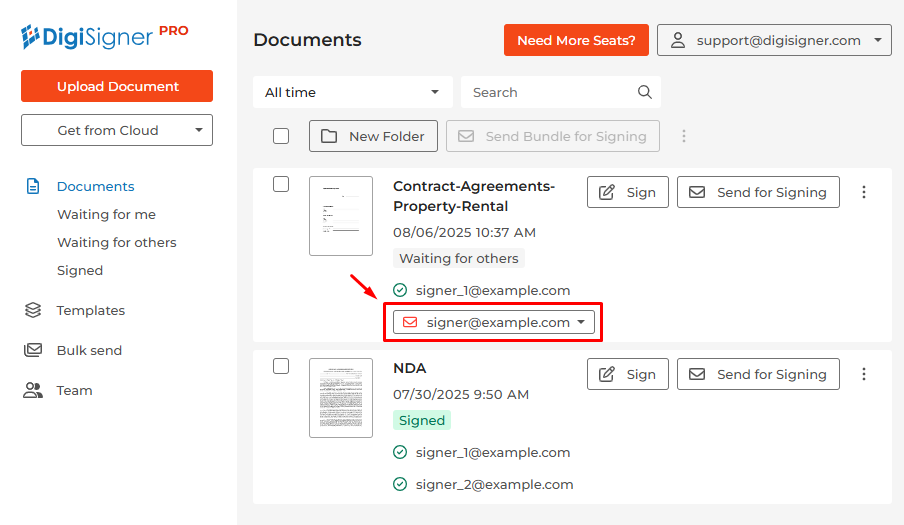Image resolution: width=904 pixels, height=525 pixels.
Task: Click the DigiSigner PRO logo
Action: click(105, 36)
